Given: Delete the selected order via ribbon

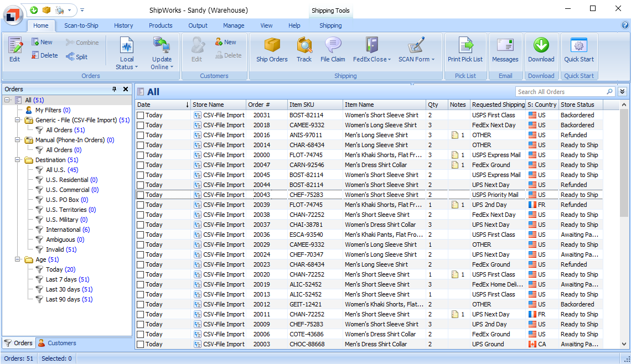Looking at the screenshot, I should tap(44, 55).
